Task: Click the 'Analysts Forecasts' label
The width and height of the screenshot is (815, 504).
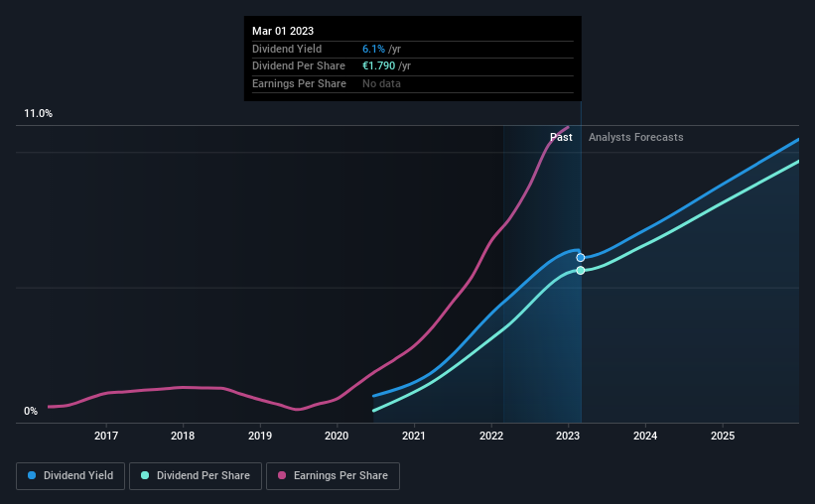Action: [x=635, y=137]
